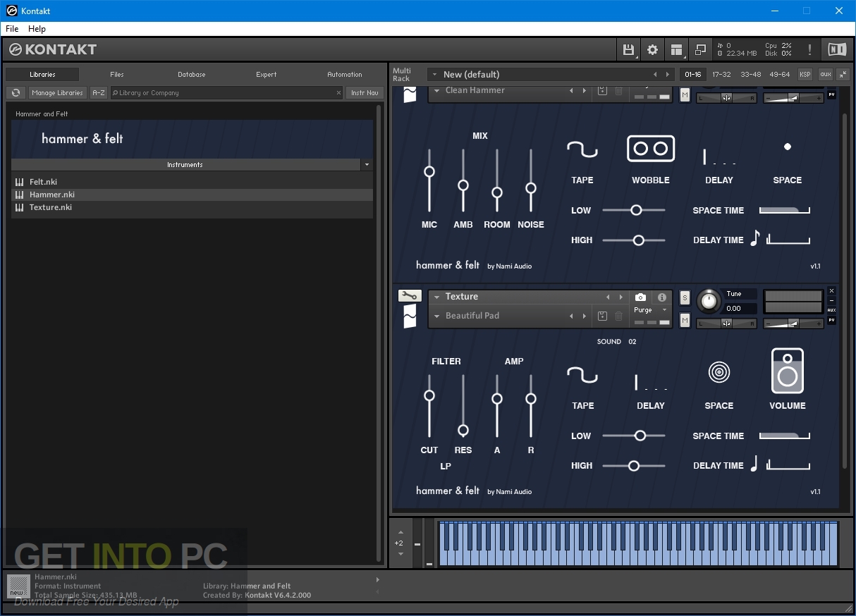Click the WOBBLE tape-reel icon

coord(651,149)
